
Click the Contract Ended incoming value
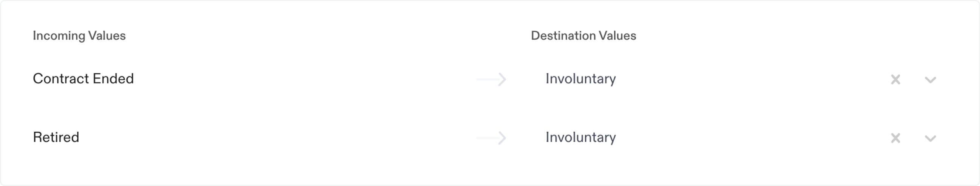(x=83, y=79)
